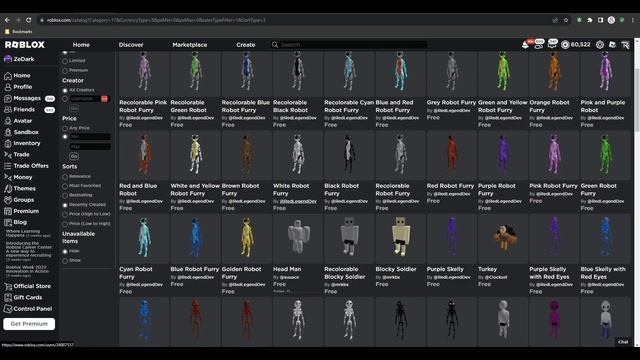The width and height of the screenshot is (640, 360).
Task: Select Show unavailable items option
Action: pyautogui.click(x=65, y=261)
